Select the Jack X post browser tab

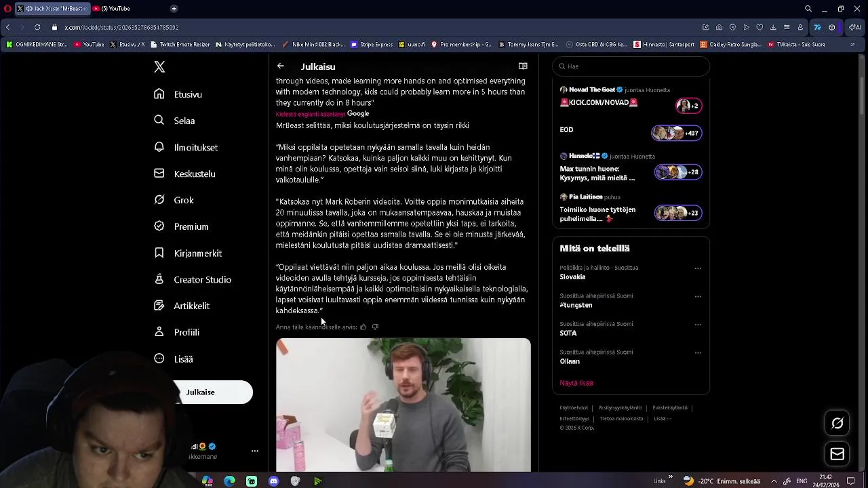pyautogui.click(x=52, y=9)
